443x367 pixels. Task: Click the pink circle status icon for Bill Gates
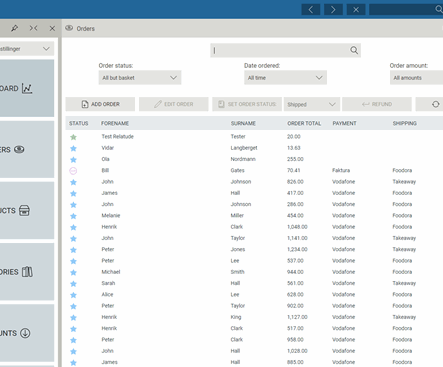click(x=73, y=171)
